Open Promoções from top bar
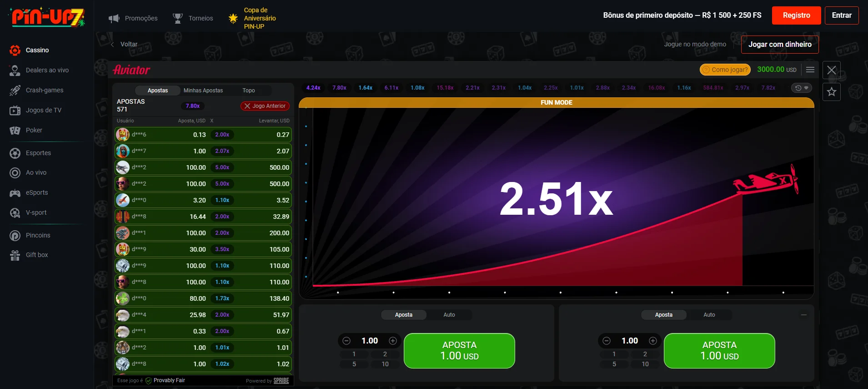This screenshot has height=389, width=868. coord(133,18)
